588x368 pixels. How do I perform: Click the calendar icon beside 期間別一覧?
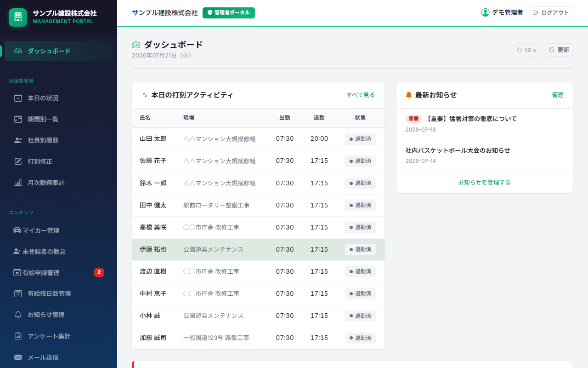[x=18, y=119]
